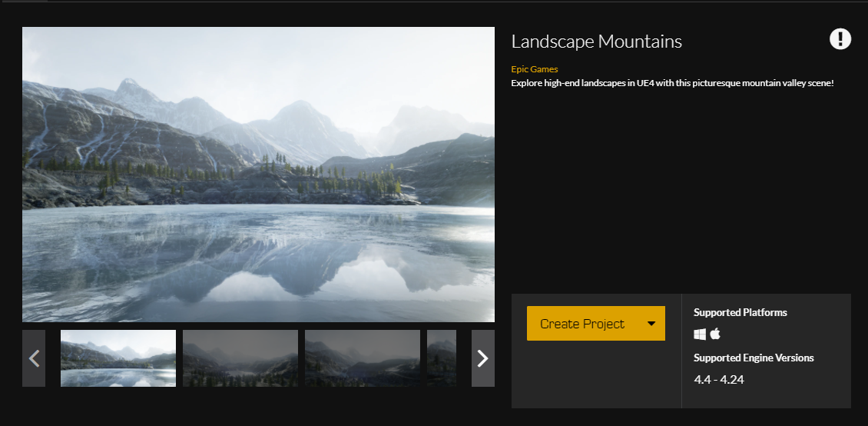The image size is (868, 426).
Task: Click the Landscape Mountains title
Action: [x=596, y=41]
